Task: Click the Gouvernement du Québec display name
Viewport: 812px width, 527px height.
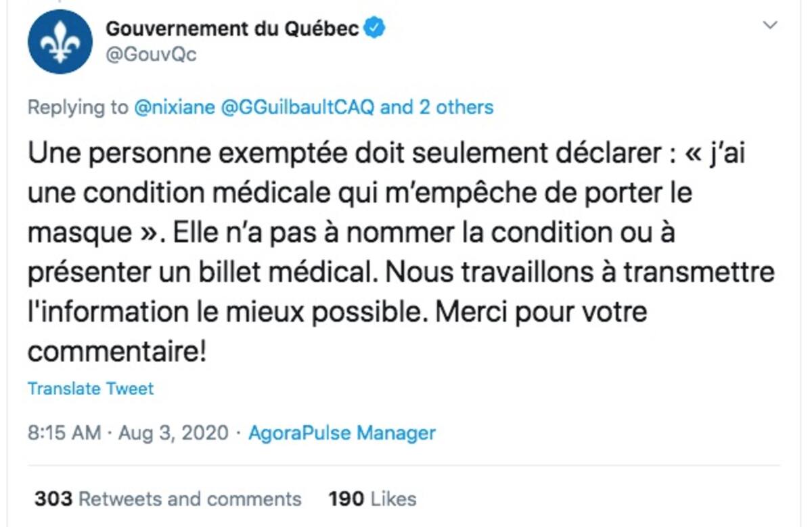Action: tap(230, 28)
